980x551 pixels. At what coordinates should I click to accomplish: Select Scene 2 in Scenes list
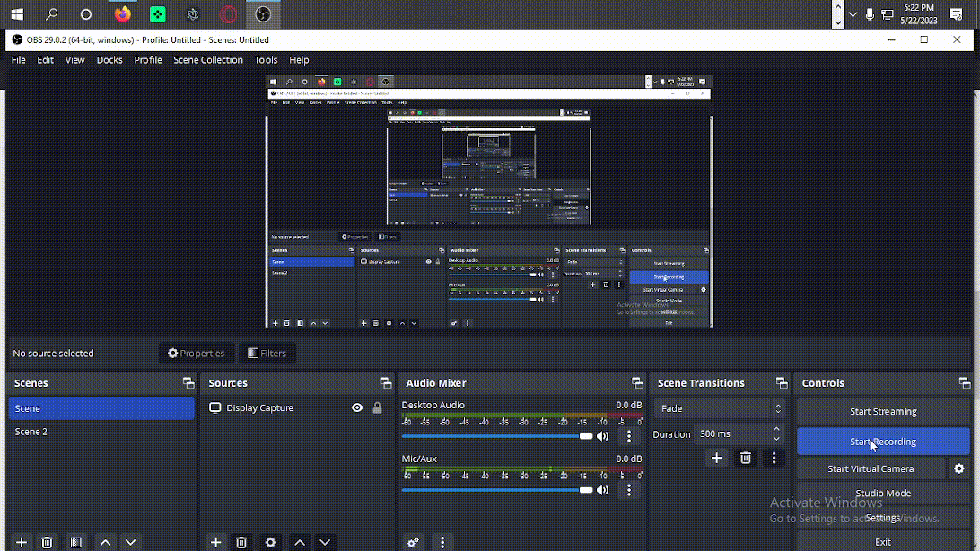click(x=31, y=432)
